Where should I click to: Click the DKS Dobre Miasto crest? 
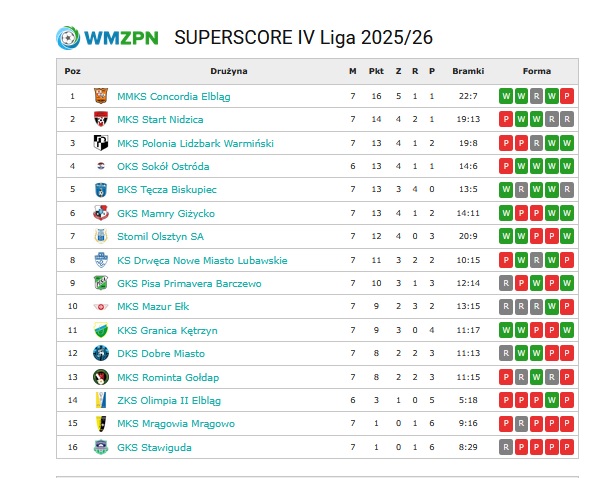tap(101, 353)
